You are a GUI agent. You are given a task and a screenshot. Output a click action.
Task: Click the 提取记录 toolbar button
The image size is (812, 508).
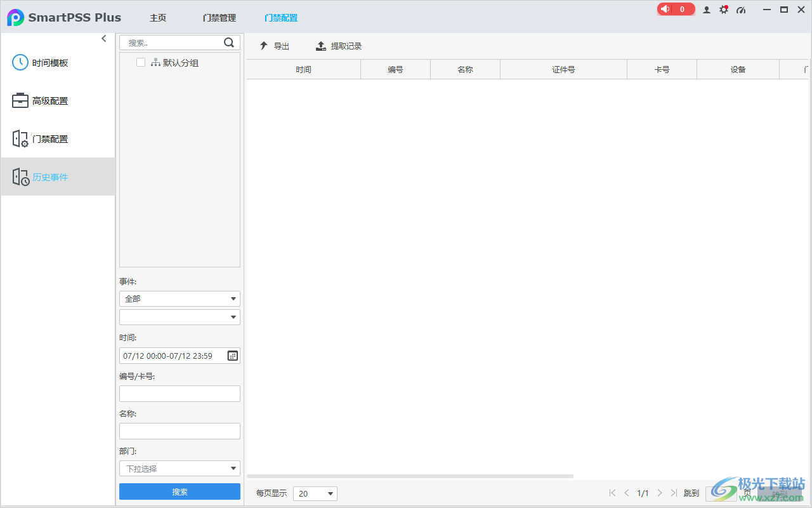(339, 46)
